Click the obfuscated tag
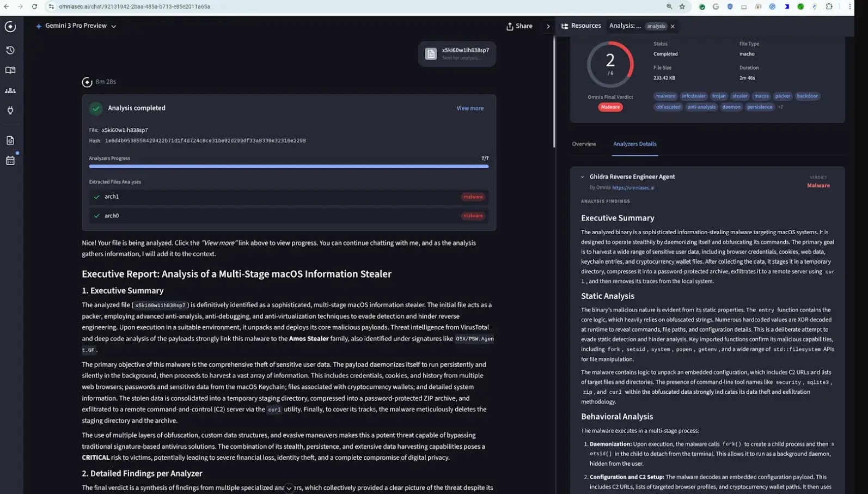Image resolution: width=868 pixels, height=494 pixels. coord(668,107)
